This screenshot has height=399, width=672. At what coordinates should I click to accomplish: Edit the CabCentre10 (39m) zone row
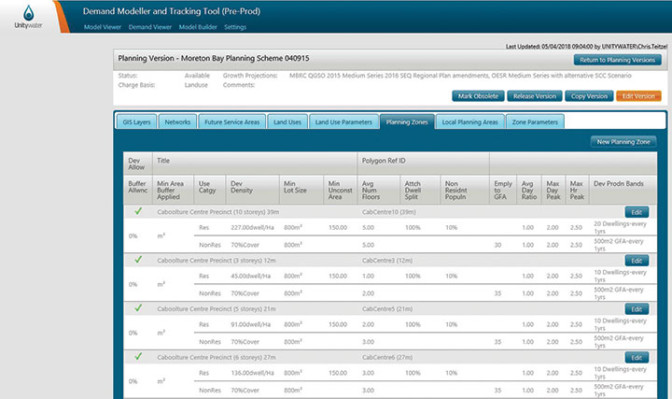pos(636,212)
